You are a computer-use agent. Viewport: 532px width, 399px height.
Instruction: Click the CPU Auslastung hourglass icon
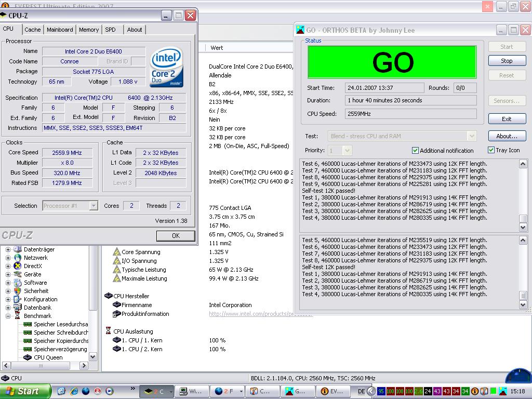coord(108,331)
